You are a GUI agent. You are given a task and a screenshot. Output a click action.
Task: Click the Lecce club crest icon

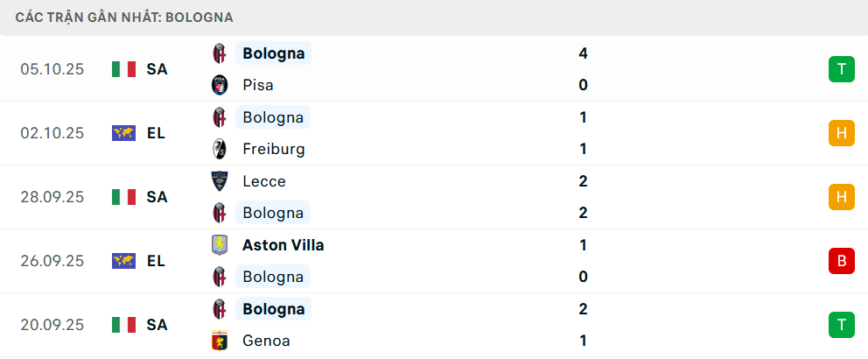click(x=220, y=181)
